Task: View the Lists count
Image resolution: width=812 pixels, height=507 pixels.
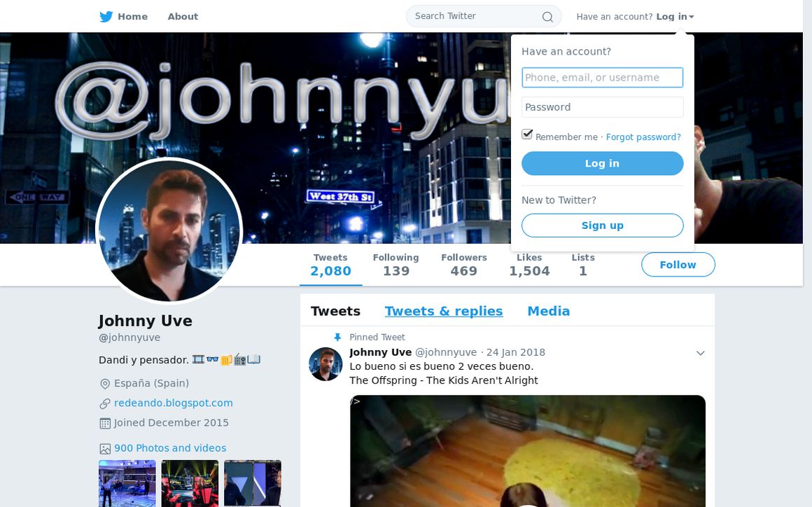Action: 583,265
